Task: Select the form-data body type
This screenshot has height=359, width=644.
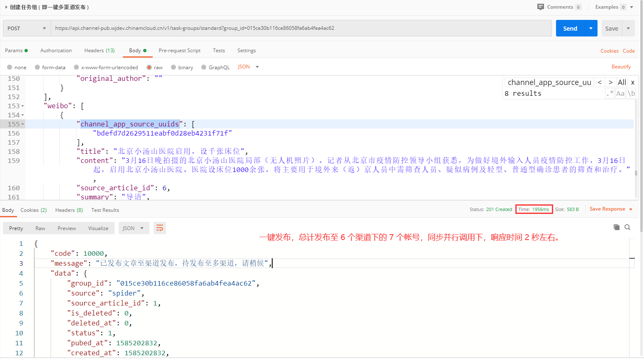Action: click(50, 67)
